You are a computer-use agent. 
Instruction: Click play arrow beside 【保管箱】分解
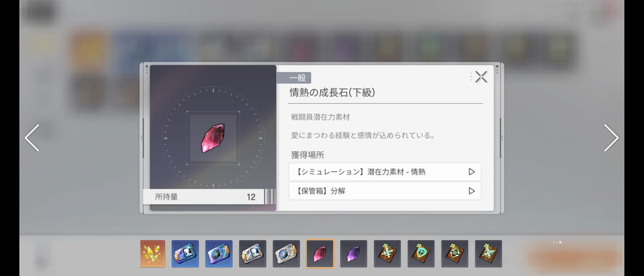tap(471, 191)
